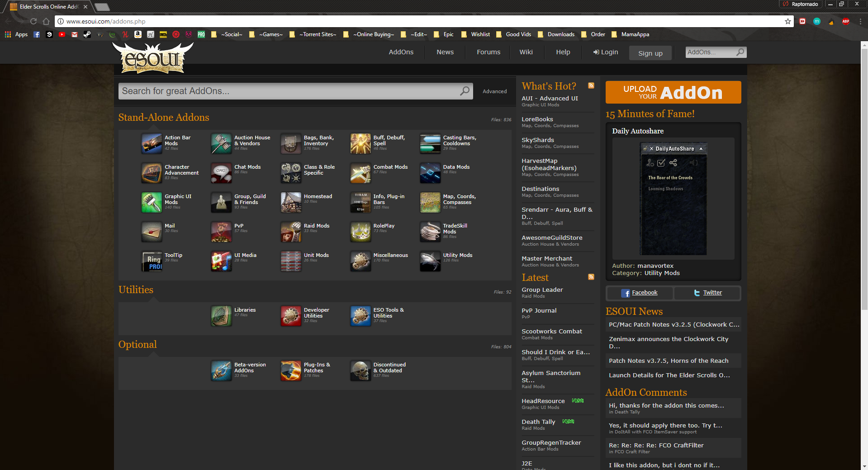Image resolution: width=868 pixels, height=470 pixels.
Task: Open the Plug-Ins & Patches icon
Action: (x=291, y=371)
